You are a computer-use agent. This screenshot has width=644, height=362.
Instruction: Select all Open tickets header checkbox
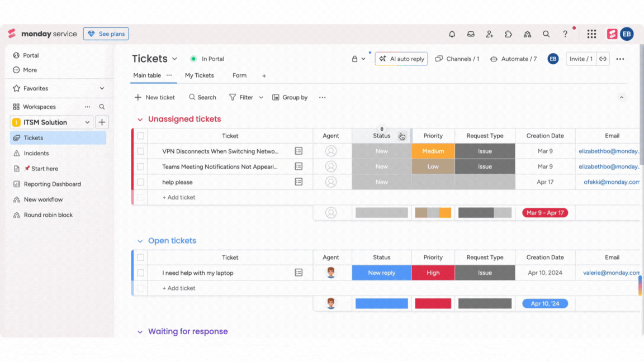tap(140, 258)
